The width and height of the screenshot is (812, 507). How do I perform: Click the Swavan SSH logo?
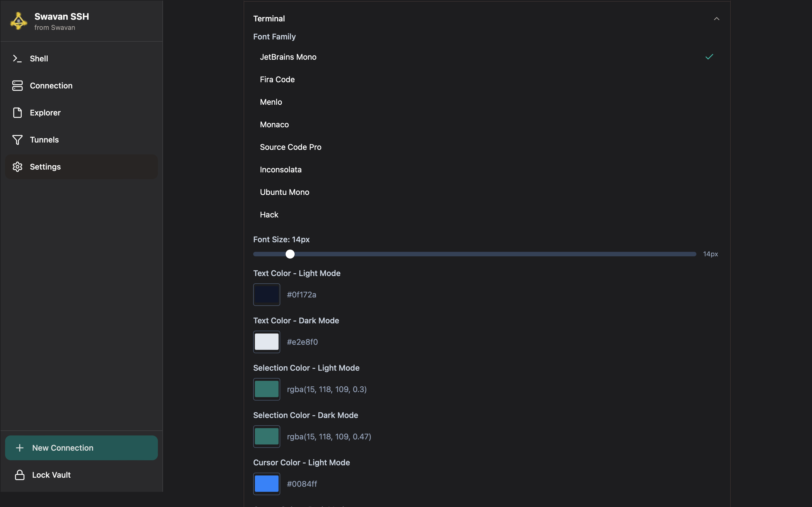pyautogui.click(x=18, y=21)
